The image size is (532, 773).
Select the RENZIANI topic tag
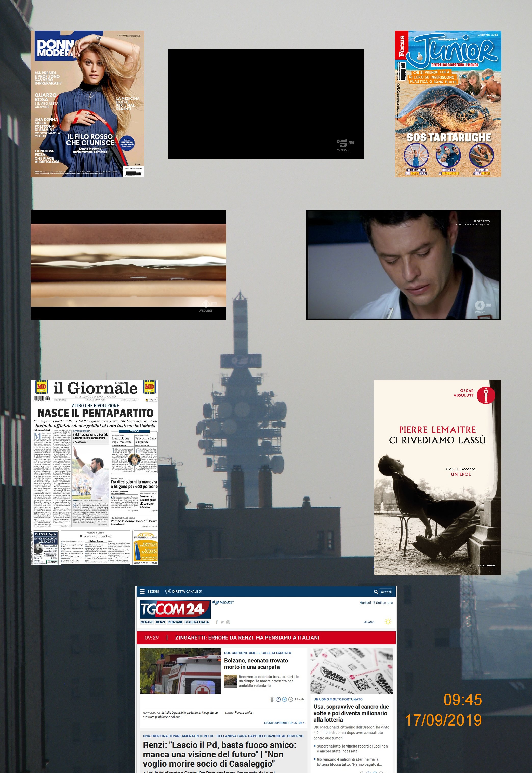175,622
